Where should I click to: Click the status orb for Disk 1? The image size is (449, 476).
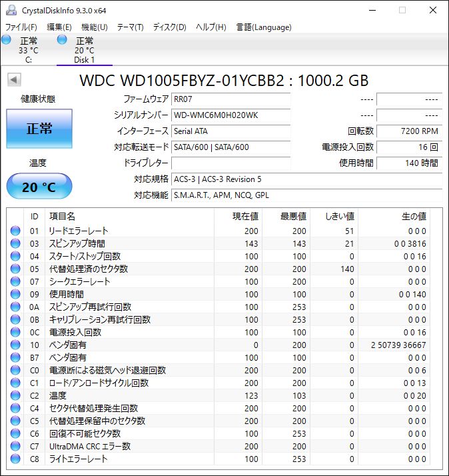tap(62, 40)
